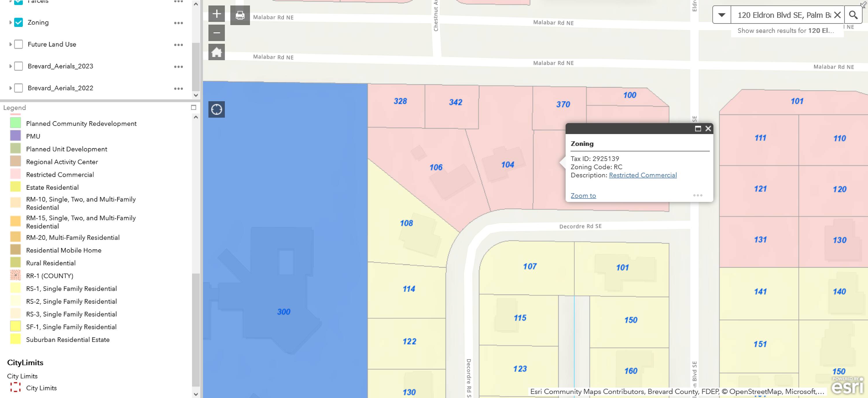The image size is (868, 398).
Task: Open search source dropdown
Action: [x=721, y=15]
